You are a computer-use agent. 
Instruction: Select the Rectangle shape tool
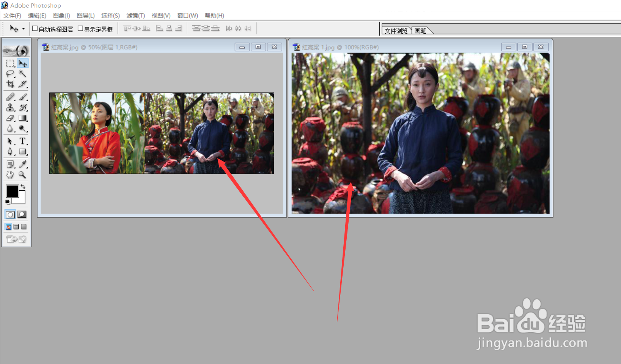23,152
